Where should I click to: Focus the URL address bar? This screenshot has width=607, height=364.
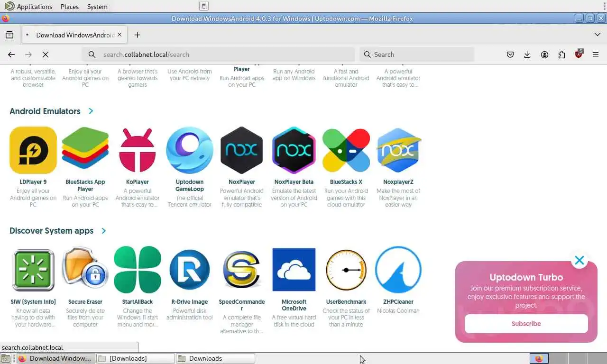[x=218, y=55]
